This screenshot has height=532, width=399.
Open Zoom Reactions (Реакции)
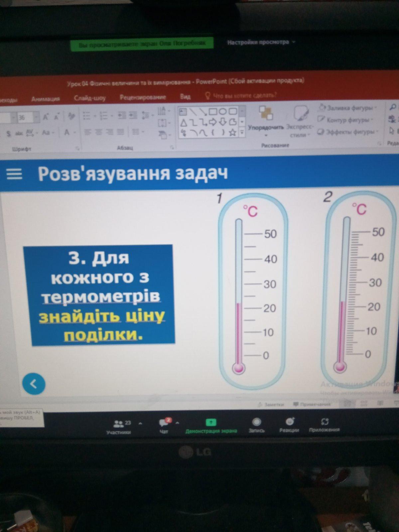point(289,425)
